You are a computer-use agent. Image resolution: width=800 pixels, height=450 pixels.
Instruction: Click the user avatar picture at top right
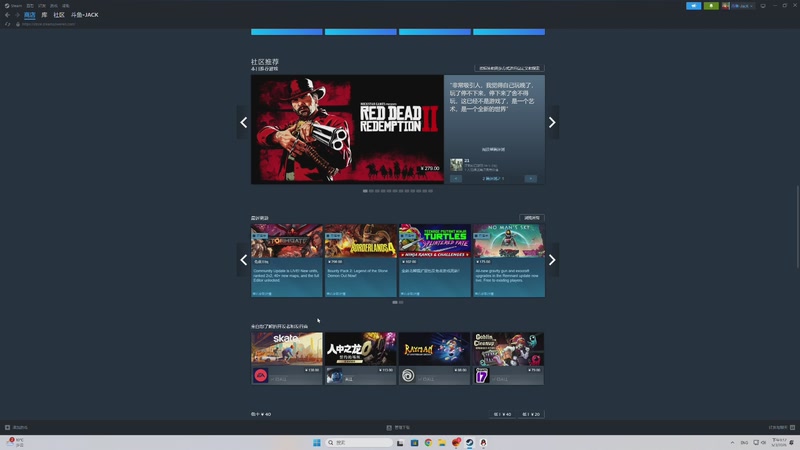pyautogui.click(x=725, y=6)
